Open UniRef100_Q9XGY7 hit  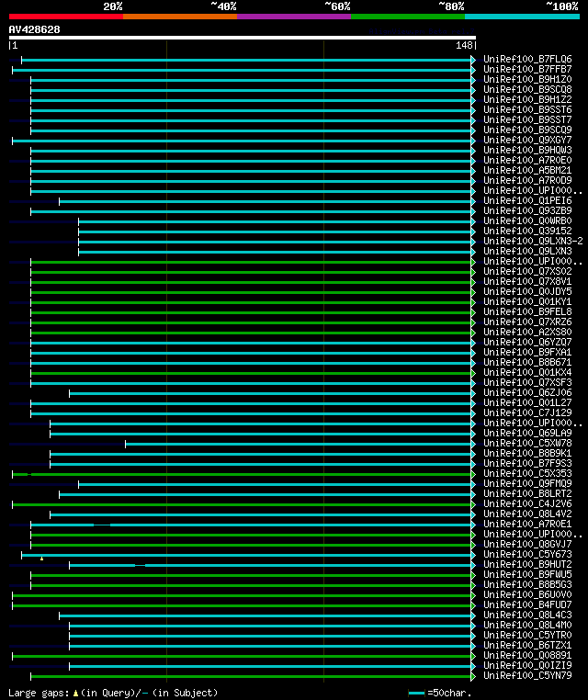(x=527, y=141)
